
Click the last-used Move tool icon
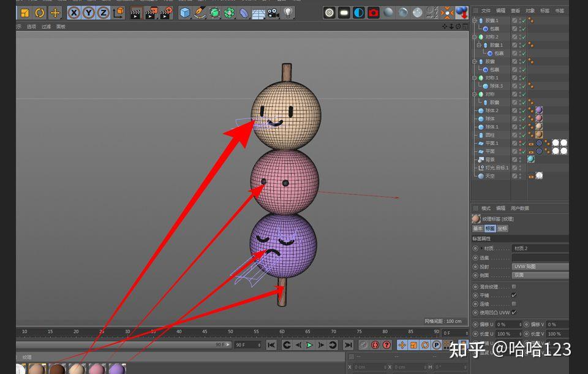(x=55, y=13)
